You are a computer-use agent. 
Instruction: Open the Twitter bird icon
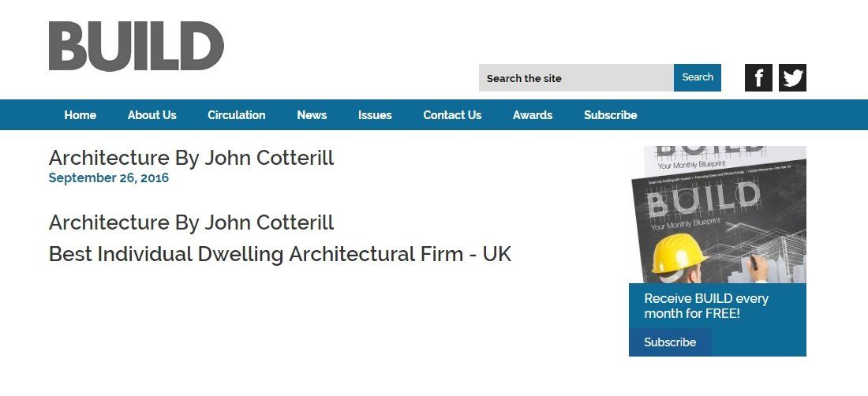(792, 77)
